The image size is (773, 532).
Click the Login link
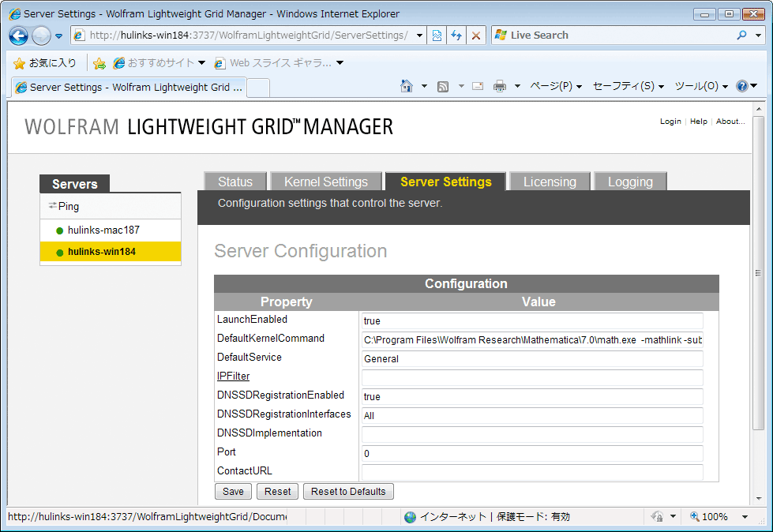(670, 122)
